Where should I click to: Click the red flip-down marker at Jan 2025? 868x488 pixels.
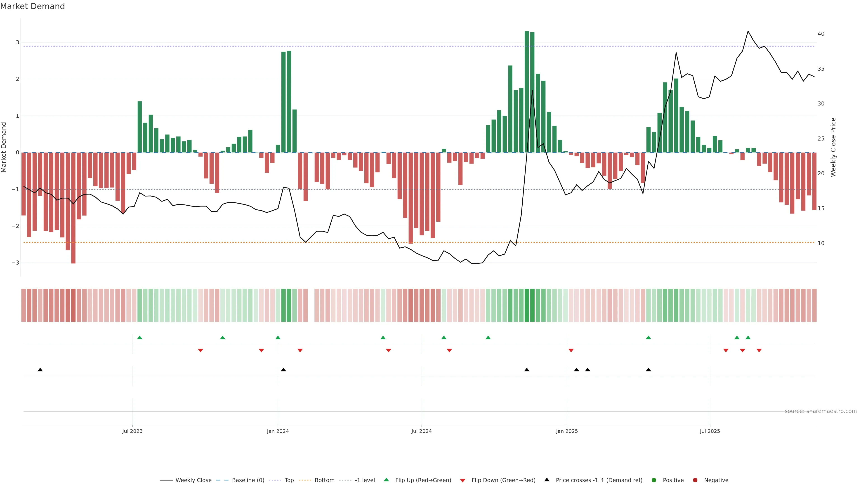tap(571, 351)
